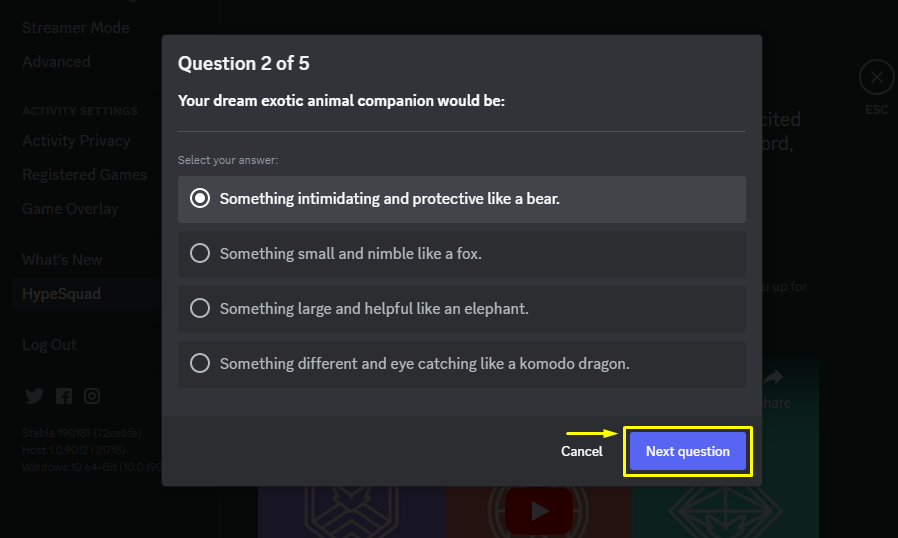Screen dimensions: 898x538
Task: Open Discord's Instagram page icon
Action: click(92, 396)
